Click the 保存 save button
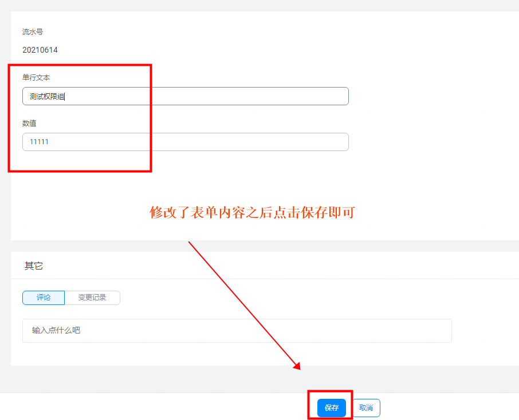 (x=331, y=408)
